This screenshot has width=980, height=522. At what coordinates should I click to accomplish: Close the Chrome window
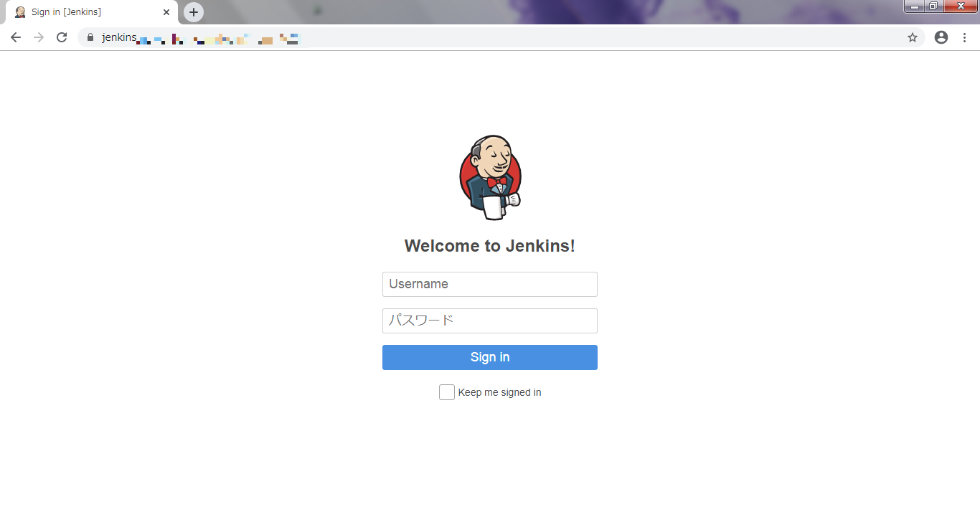pyautogui.click(x=961, y=6)
